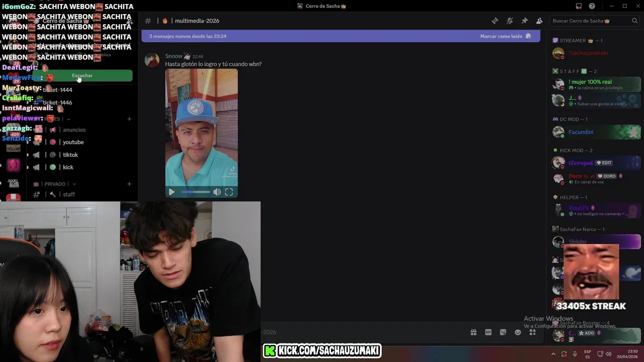Open the tiktok channel
This screenshot has width=644, height=362.
coord(70,155)
